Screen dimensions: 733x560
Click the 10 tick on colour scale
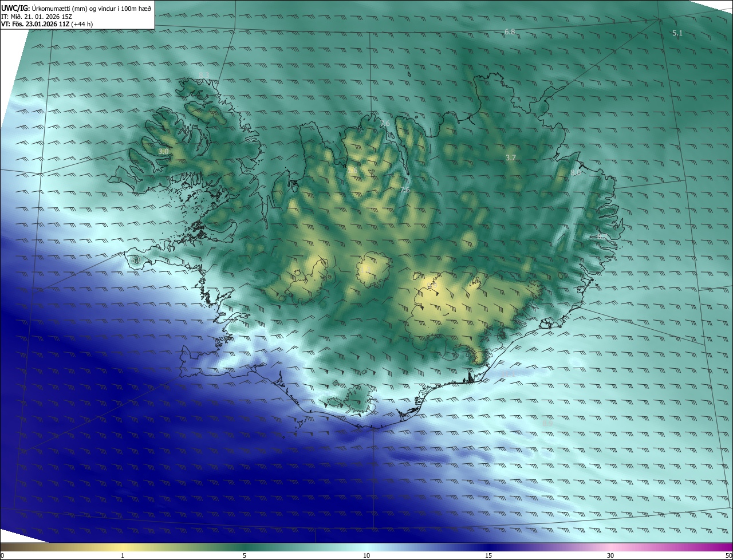coord(366,555)
